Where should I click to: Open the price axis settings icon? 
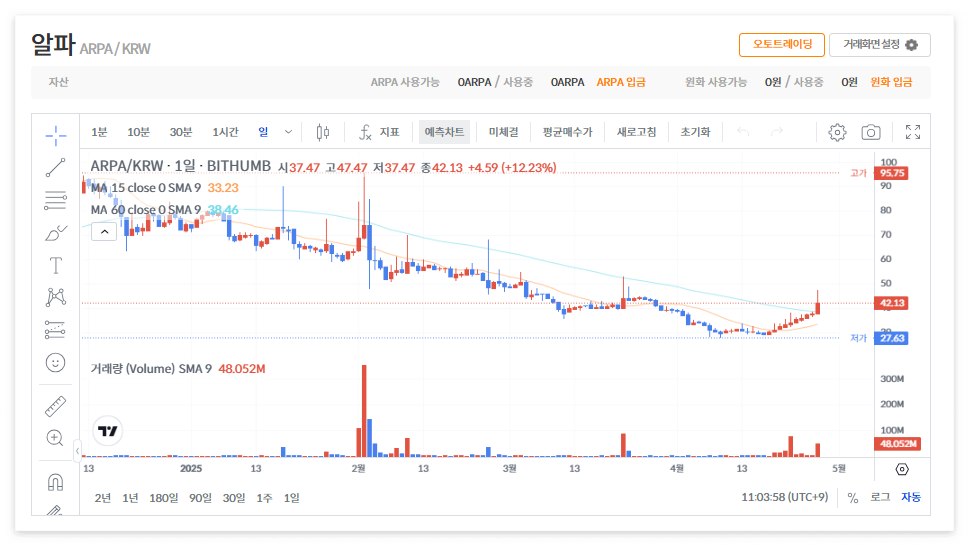(x=902, y=469)
